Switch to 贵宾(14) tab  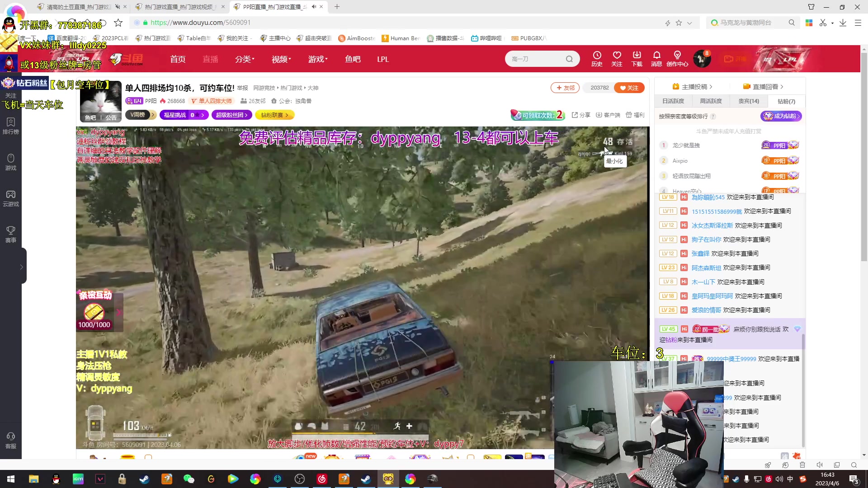[x=749, y=101]
